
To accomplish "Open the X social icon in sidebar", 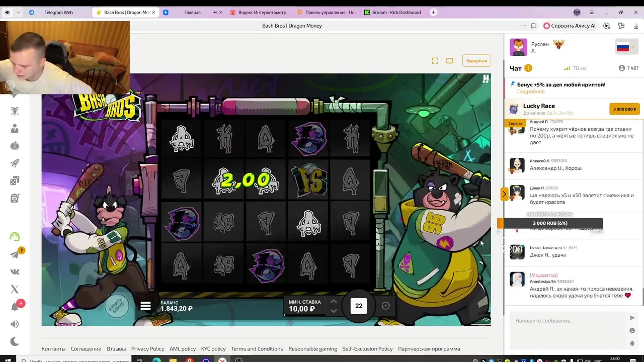I will (15, 289).
